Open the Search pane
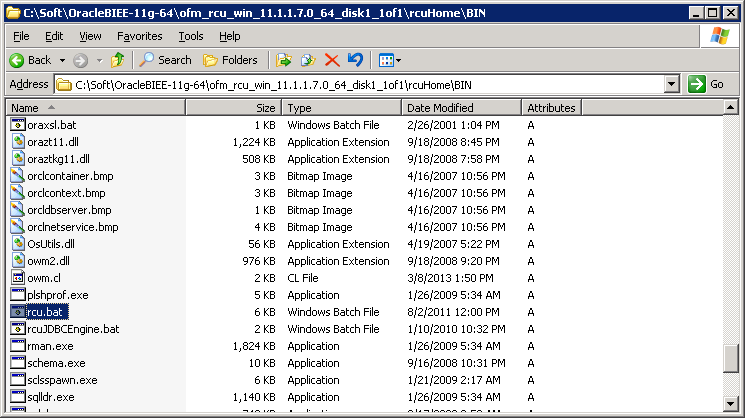The width and height of the screenshot is (745, 418). point(165,60)
